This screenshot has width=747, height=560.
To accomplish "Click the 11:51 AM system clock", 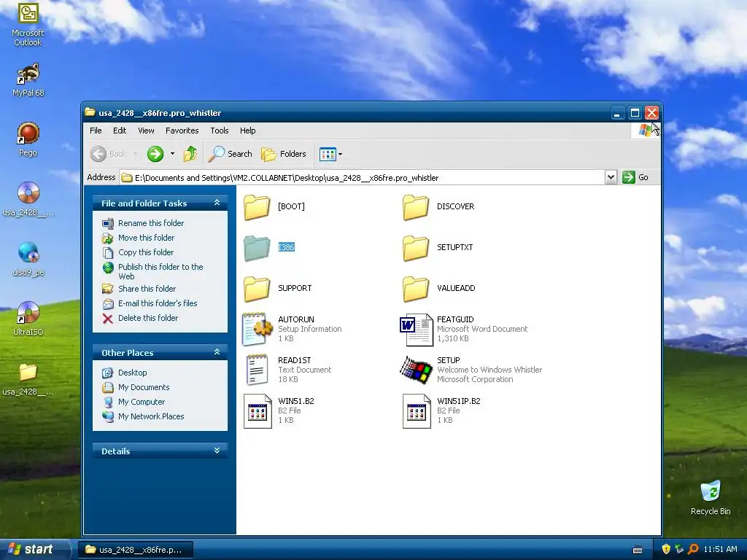I will coord(720,549).
